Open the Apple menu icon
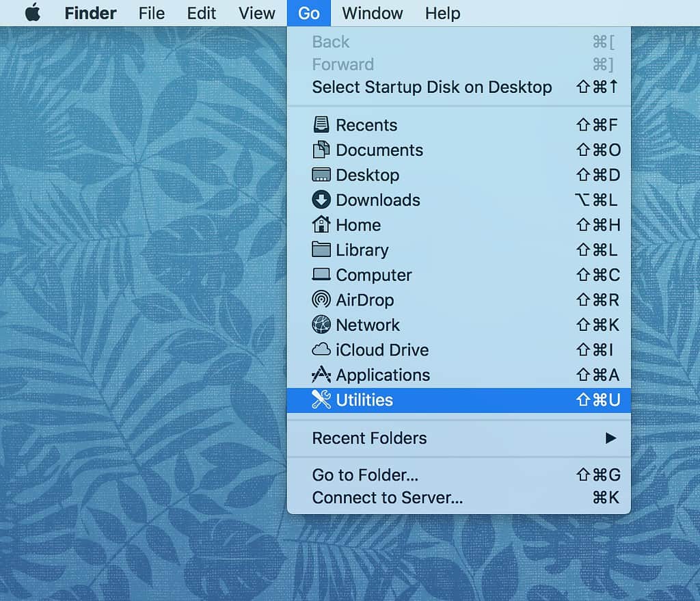700x601 pixels. 33,12
